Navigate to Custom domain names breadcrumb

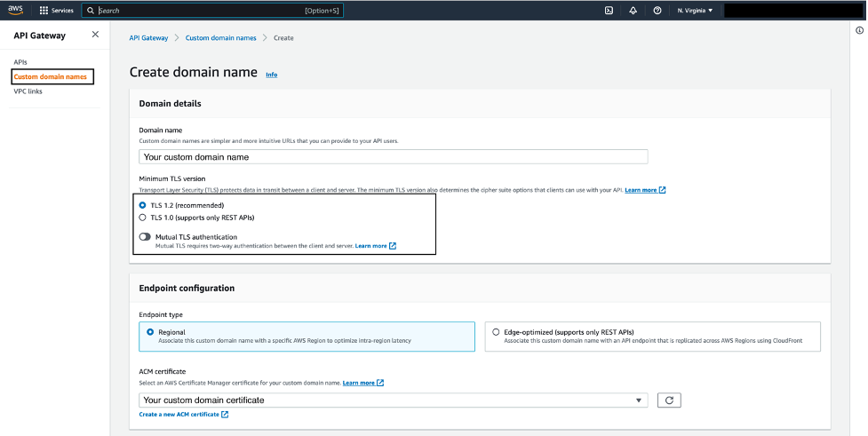pos(221,37)
